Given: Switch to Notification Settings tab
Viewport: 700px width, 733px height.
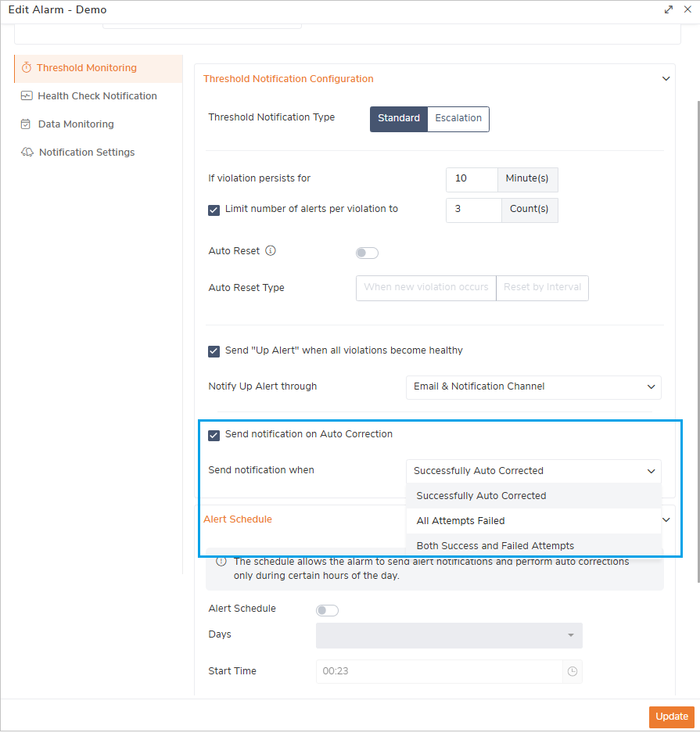Looking at the screenshot, I should coord(87,153).
